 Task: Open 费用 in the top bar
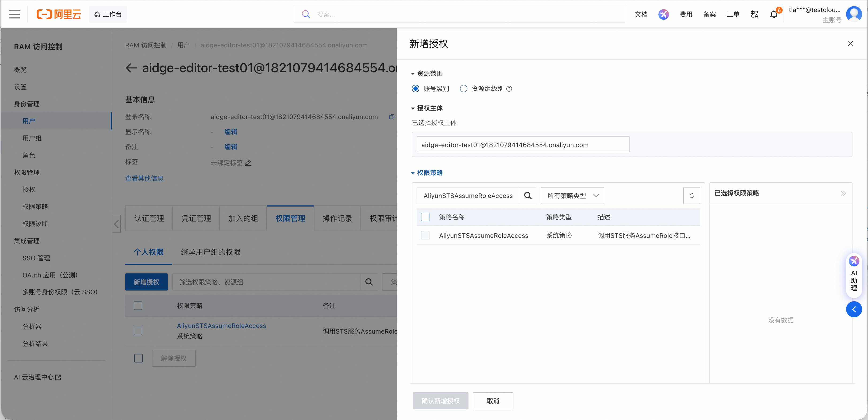coord(686,14)
